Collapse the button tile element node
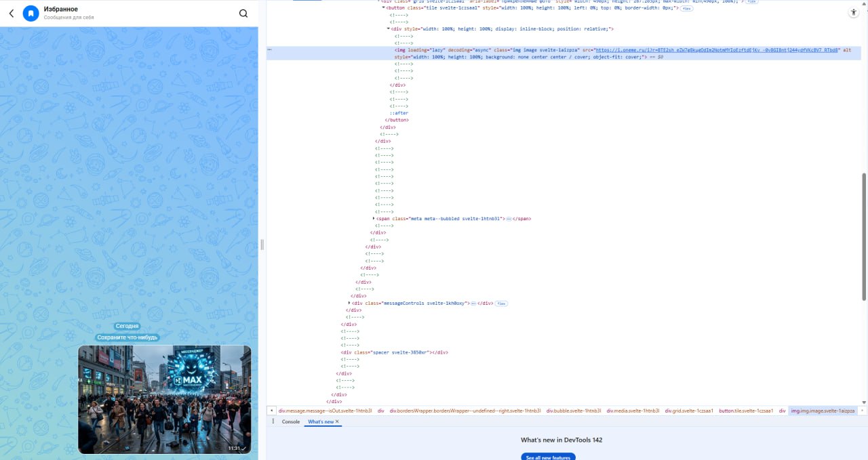 click(x=383, y=8)
